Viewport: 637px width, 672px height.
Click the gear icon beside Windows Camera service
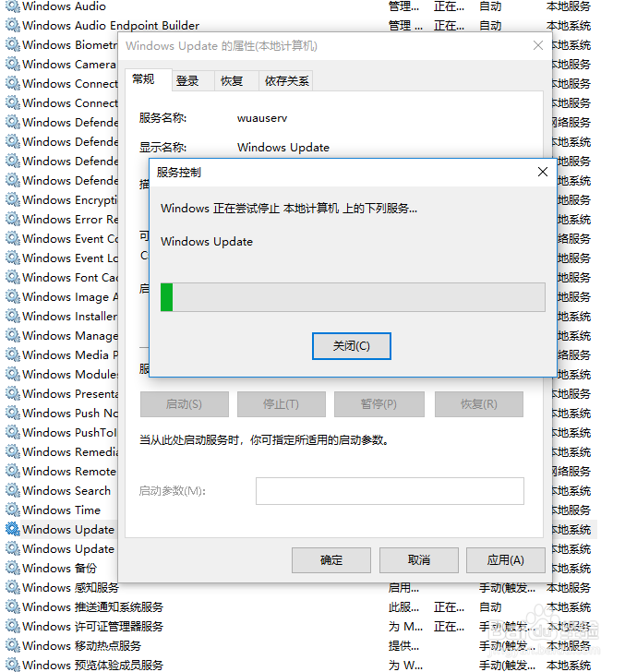click(x=12, y=64)
